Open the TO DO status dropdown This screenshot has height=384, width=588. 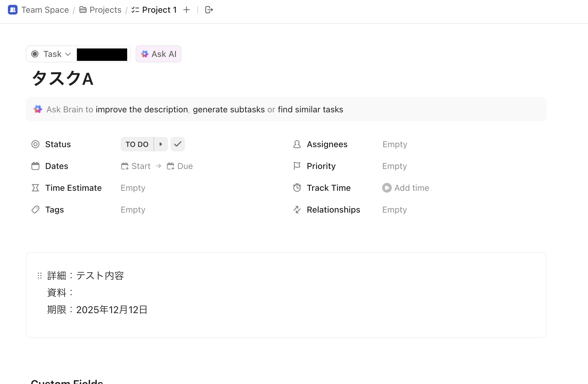click(x=137, y=144)
